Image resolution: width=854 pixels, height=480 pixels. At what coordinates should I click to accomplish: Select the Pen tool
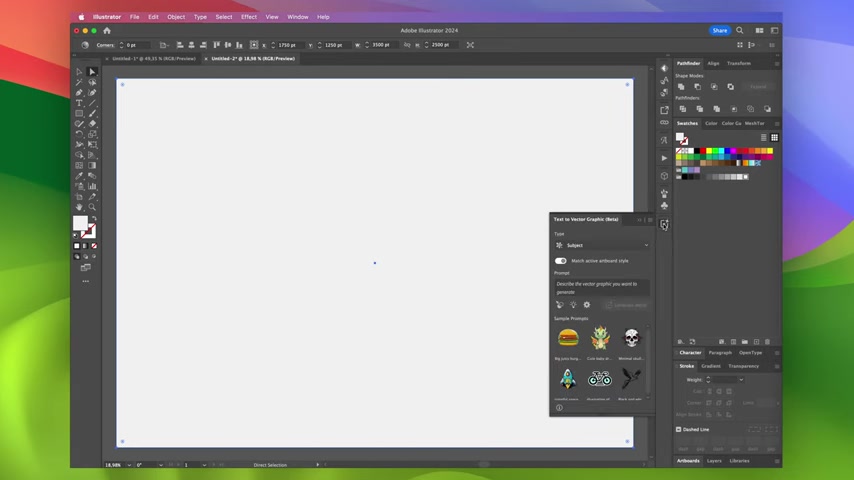pyautogui.click(x=79, y=93)
